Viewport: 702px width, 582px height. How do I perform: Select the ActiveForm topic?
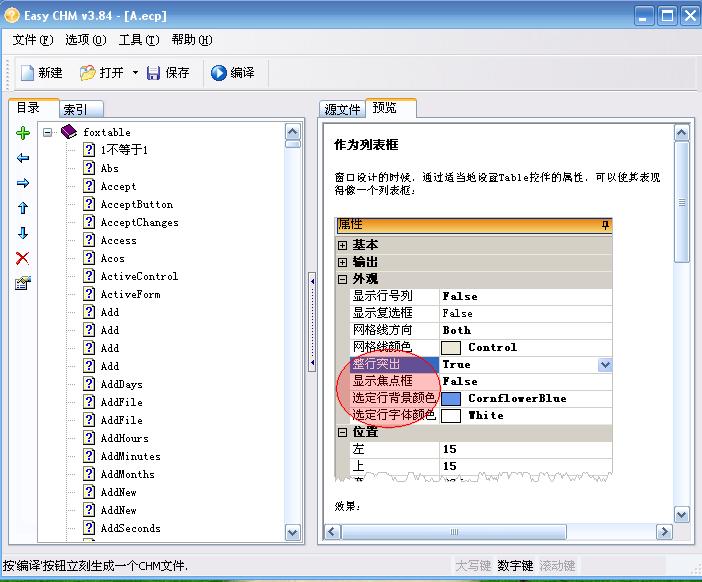tap(130, 294)
